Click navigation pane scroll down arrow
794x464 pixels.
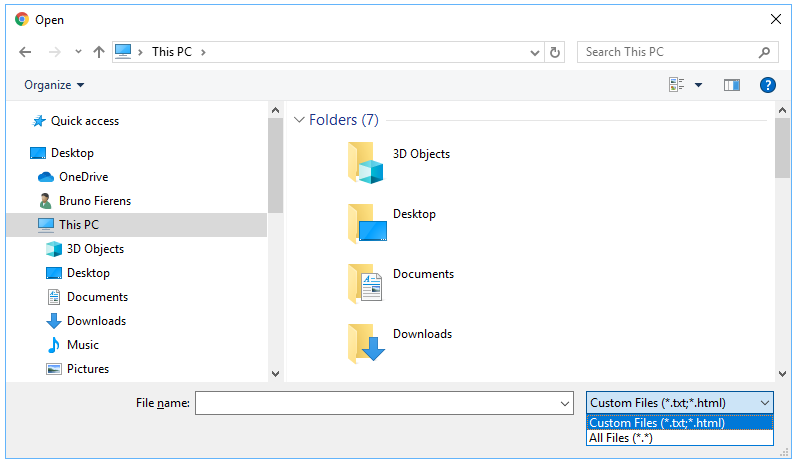275,374
